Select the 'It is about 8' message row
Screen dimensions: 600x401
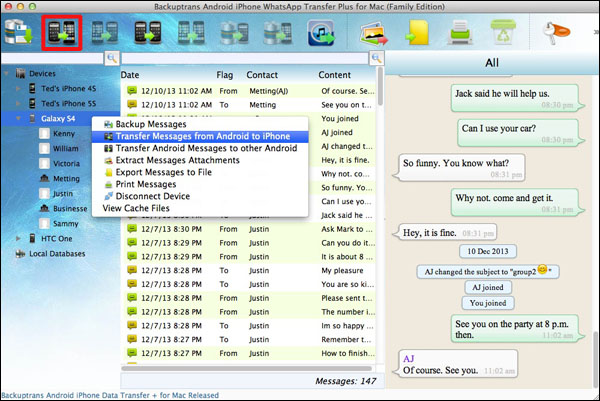pyautogui.click(x=249, y=256)
